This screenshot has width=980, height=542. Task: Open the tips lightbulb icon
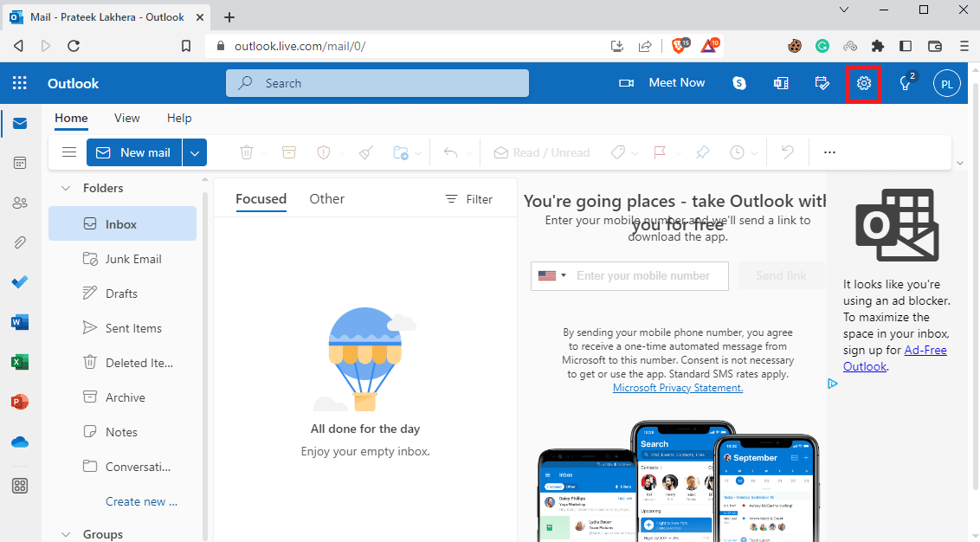905,83
